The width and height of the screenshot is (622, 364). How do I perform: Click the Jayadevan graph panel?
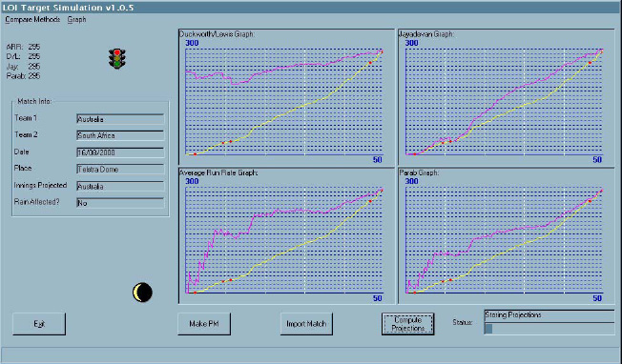point(507,97)
